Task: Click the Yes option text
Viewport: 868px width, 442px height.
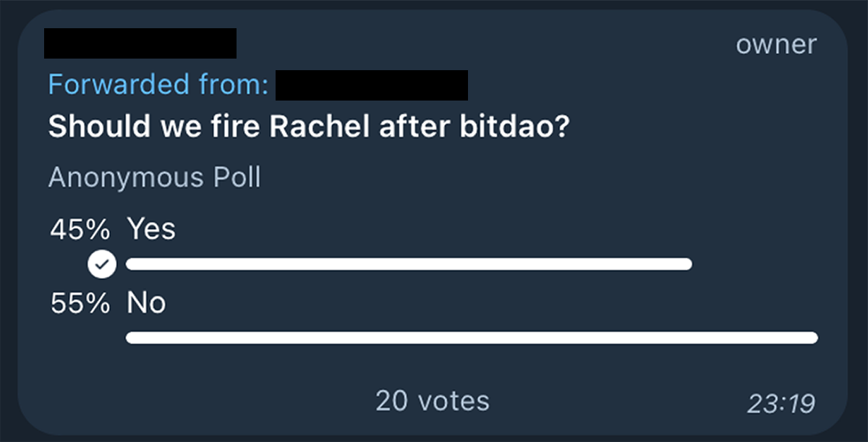Action: pos(151,229)
